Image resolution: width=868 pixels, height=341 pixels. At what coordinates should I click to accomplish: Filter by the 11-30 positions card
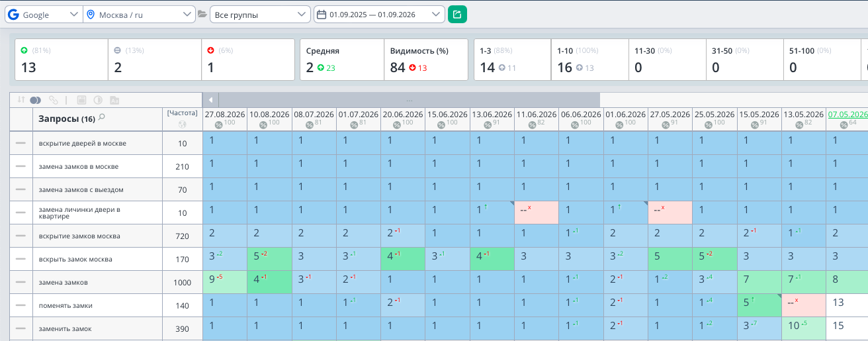[667, 60]
